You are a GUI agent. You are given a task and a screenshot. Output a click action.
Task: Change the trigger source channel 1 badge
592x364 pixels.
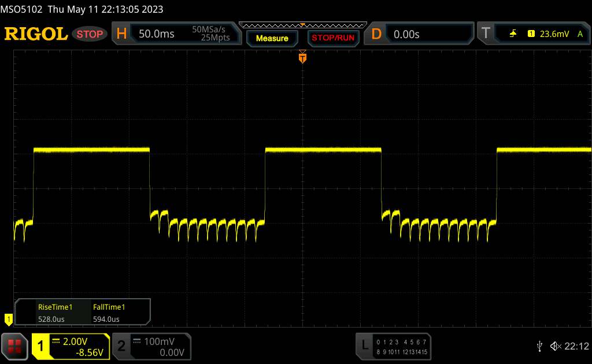click(x=531, y=34)
